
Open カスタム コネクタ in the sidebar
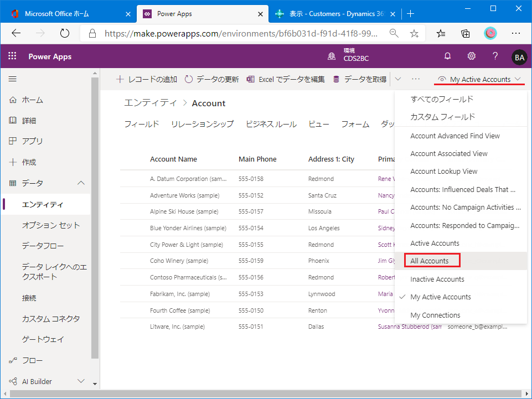pos(51,319)
